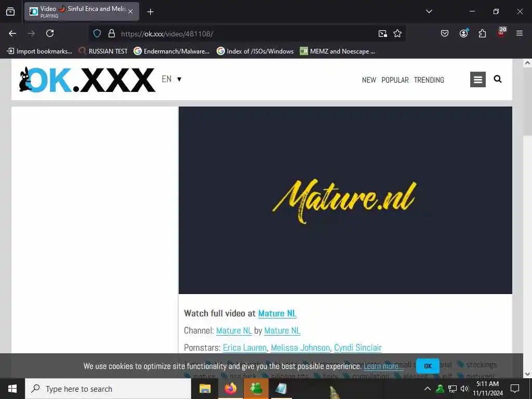Open the green people app in taskbar

pos(256,389)
